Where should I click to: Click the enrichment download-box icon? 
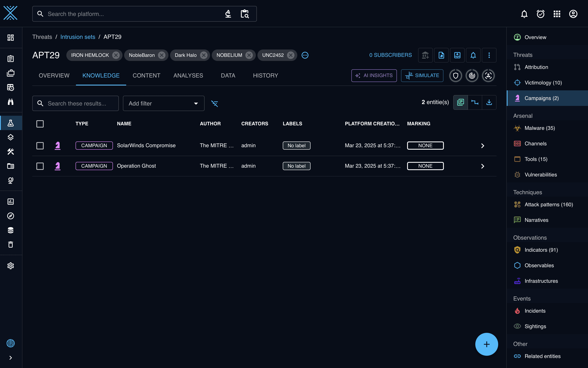[x=457, y=55]
